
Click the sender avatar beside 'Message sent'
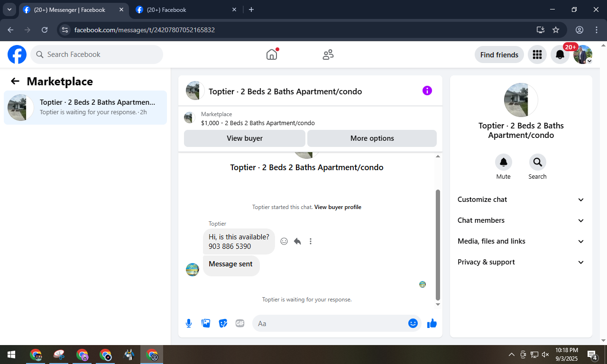click(x=193, y=270)
